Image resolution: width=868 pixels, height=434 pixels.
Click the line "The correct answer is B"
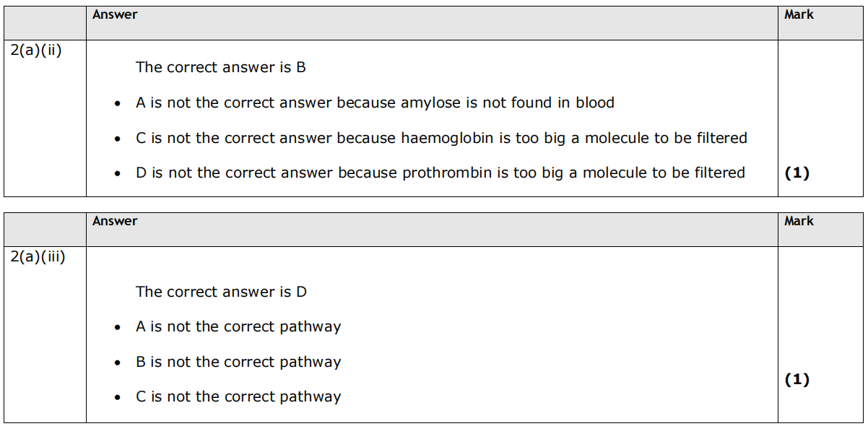tap(220, 67)
